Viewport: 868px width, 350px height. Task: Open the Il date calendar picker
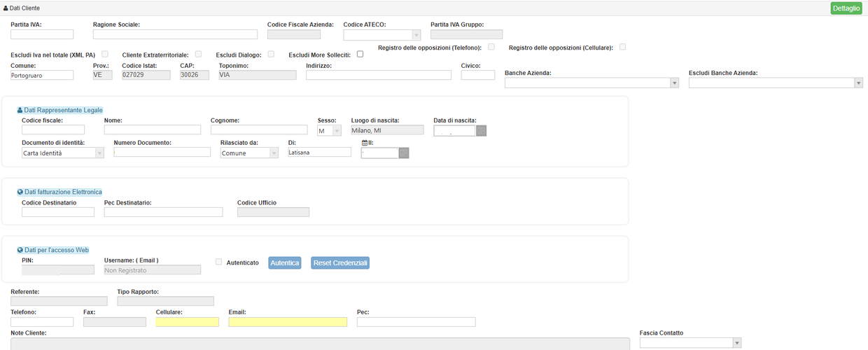coord(404,153)
